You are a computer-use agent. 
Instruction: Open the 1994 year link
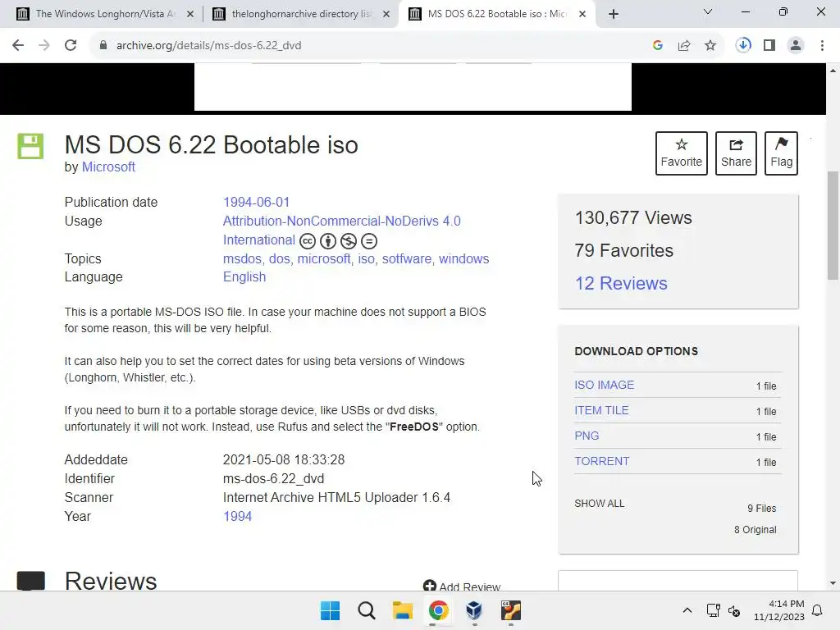coord(237,517)
